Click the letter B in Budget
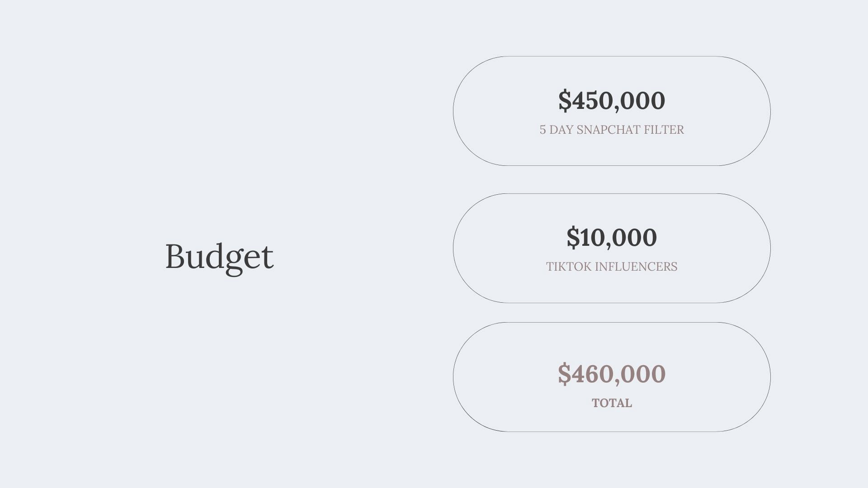Viewport: 868px width, 488px height. coord(176,256)
